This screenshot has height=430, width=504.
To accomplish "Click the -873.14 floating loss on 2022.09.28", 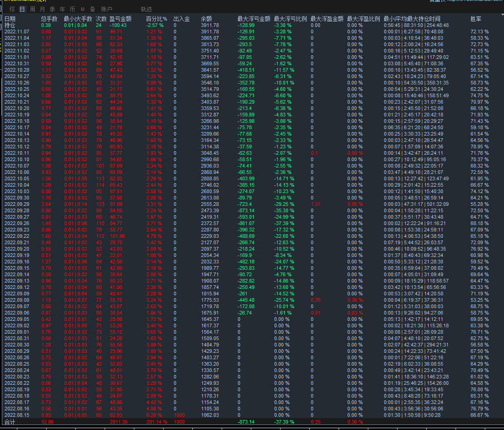I will 246,210.
